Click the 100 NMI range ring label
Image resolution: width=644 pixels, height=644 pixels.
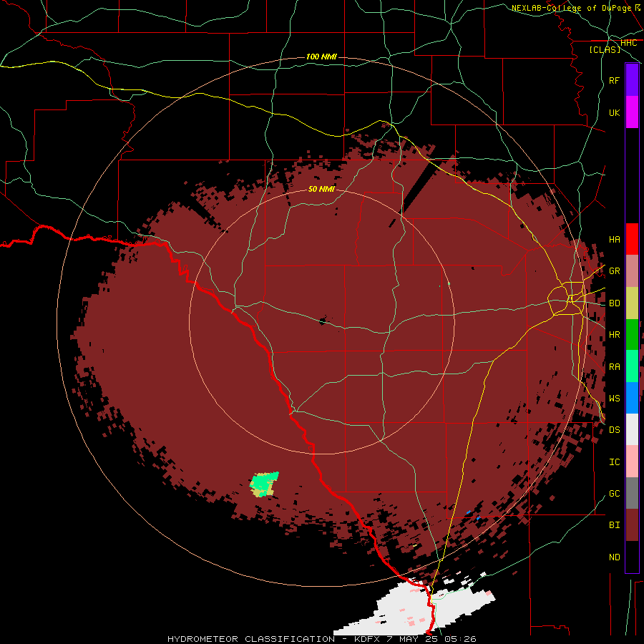point(321,57)
